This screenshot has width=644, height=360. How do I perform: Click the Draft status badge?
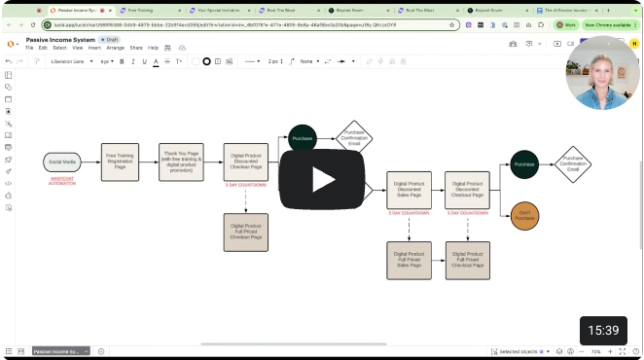(109, 40)
